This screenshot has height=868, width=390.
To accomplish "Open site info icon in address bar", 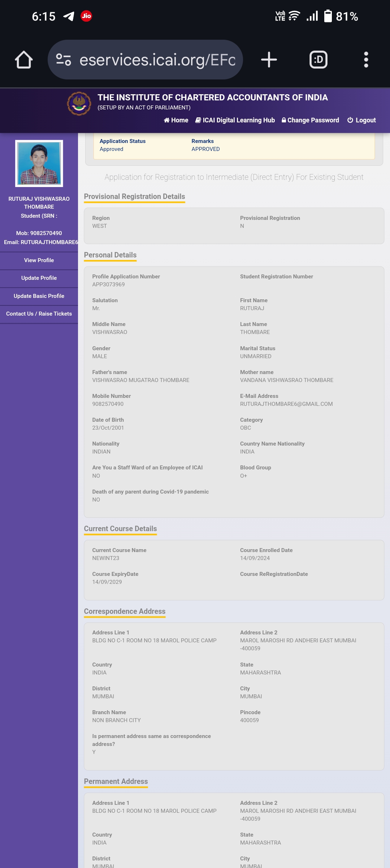I will 64,60.
